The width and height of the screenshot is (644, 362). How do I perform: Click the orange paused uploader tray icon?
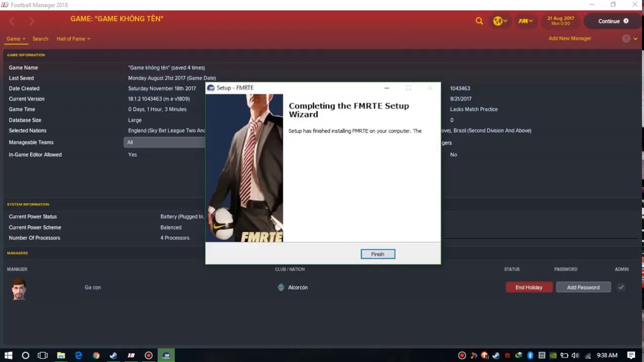[485, 355]
